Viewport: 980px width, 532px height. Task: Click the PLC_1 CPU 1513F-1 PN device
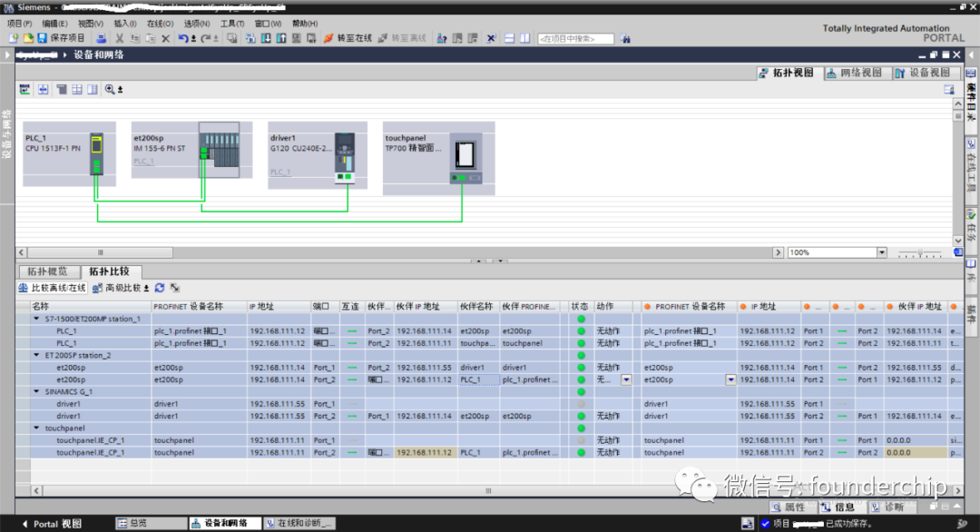point(69,153)
